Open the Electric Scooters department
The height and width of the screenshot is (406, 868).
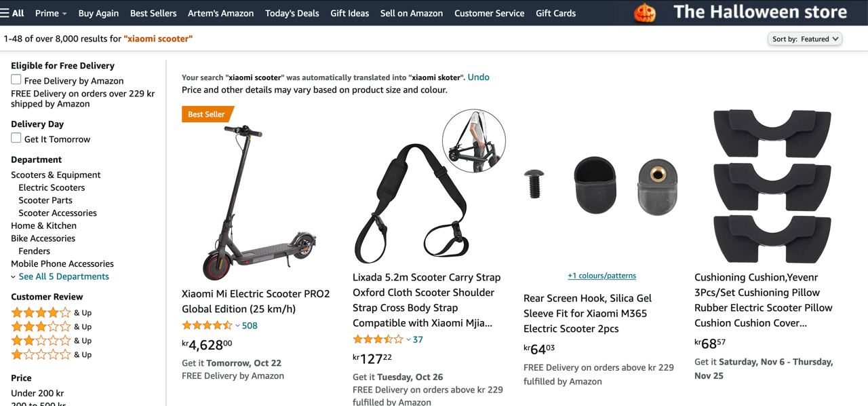[x=52, y=187]
